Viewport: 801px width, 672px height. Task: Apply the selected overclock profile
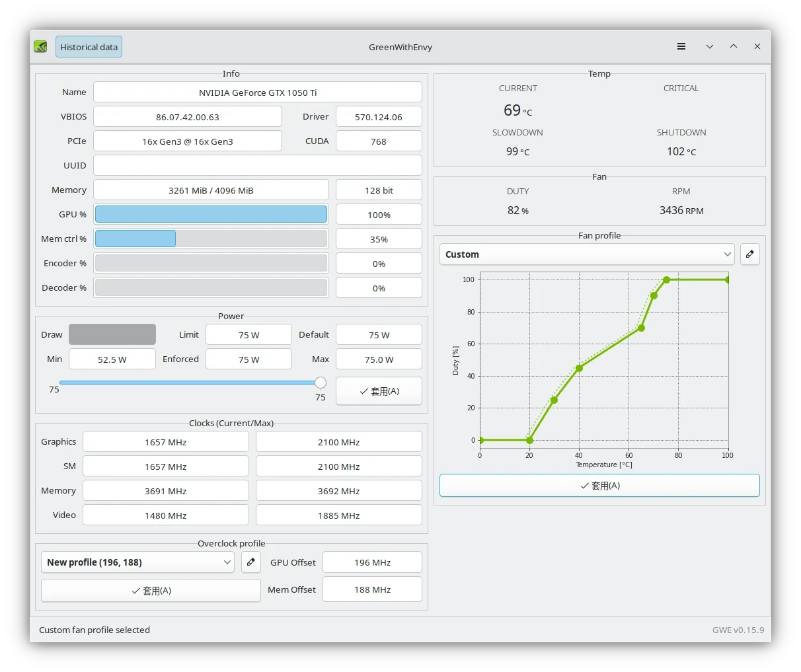tap(151, 591)
